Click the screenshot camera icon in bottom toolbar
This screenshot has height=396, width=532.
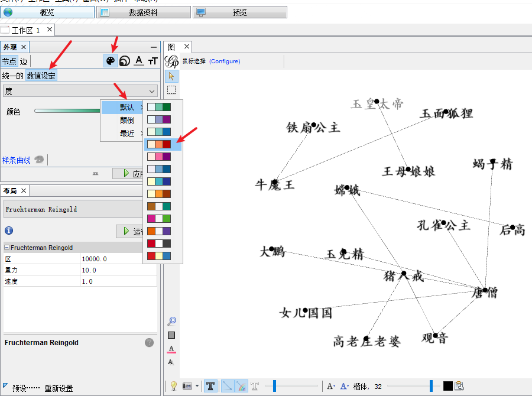coord(187,385)
